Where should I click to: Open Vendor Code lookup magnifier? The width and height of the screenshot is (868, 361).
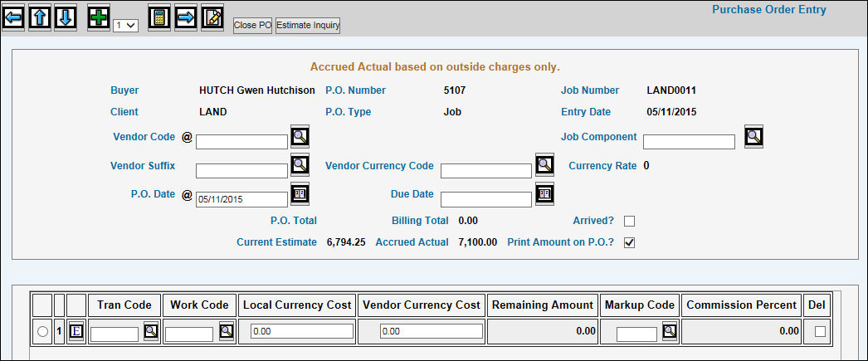click(x=300, y=136)
